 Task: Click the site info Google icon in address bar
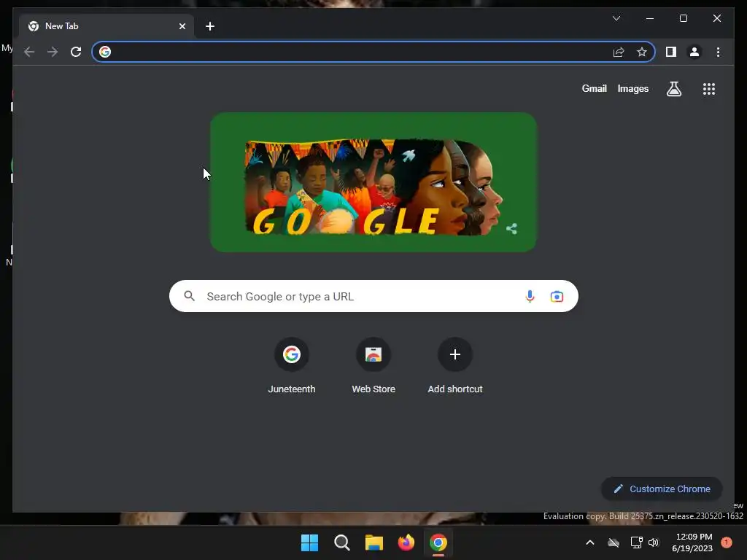105,52
